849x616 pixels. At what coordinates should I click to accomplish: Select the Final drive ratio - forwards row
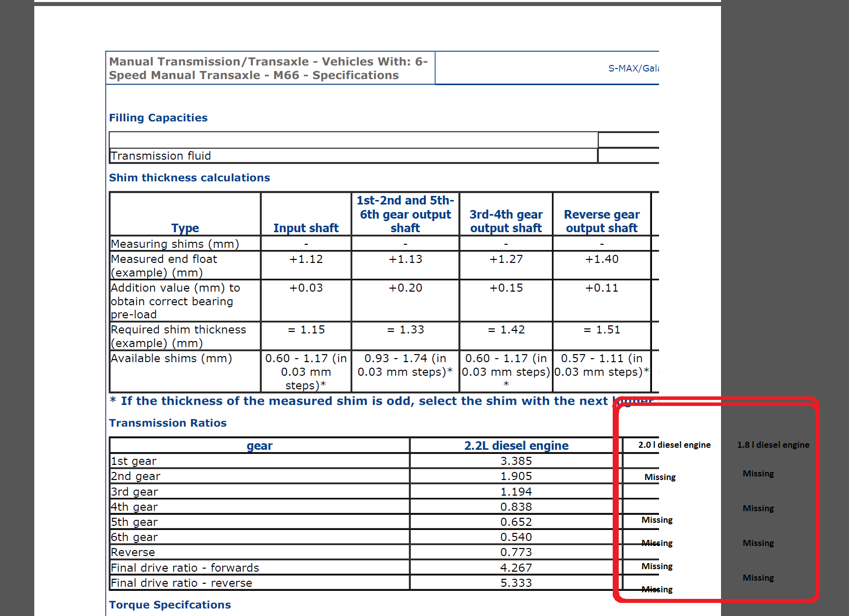pyautogui.click(x=185, y=568)
